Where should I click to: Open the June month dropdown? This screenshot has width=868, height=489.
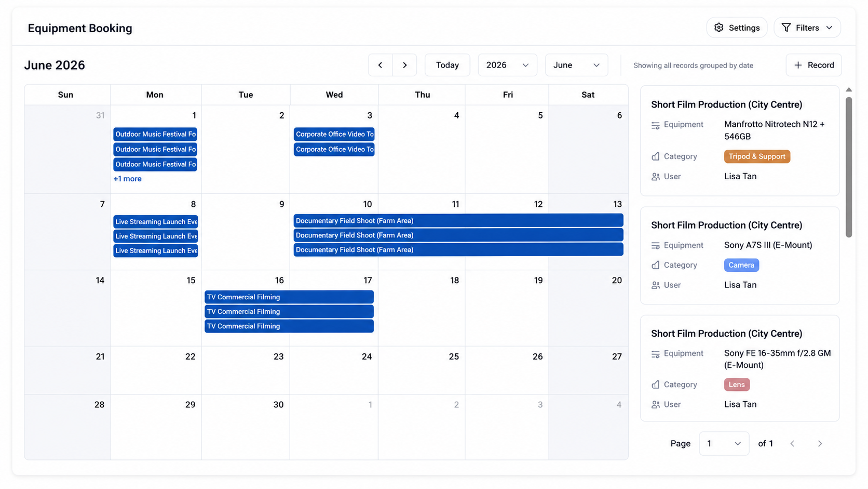tap(576, 65)
